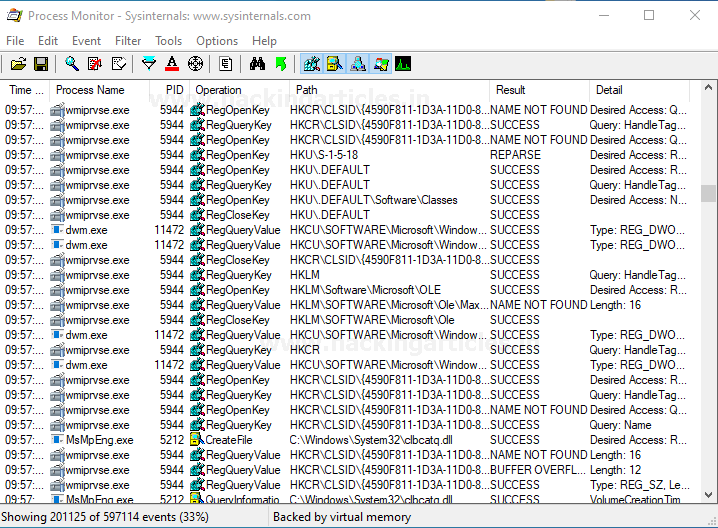Select the HKU\S-1-5-18 path cell
Viewport: 718px width, 528px height.
coord(324,155)
